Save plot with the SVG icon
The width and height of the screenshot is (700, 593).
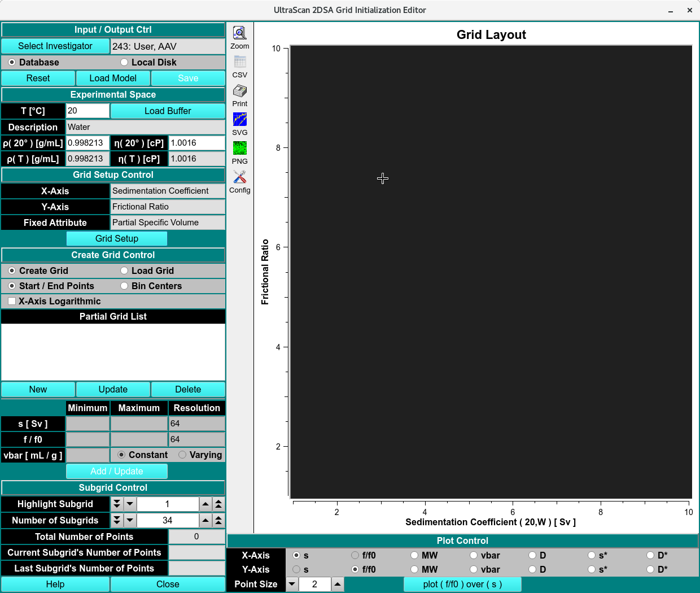239,119
